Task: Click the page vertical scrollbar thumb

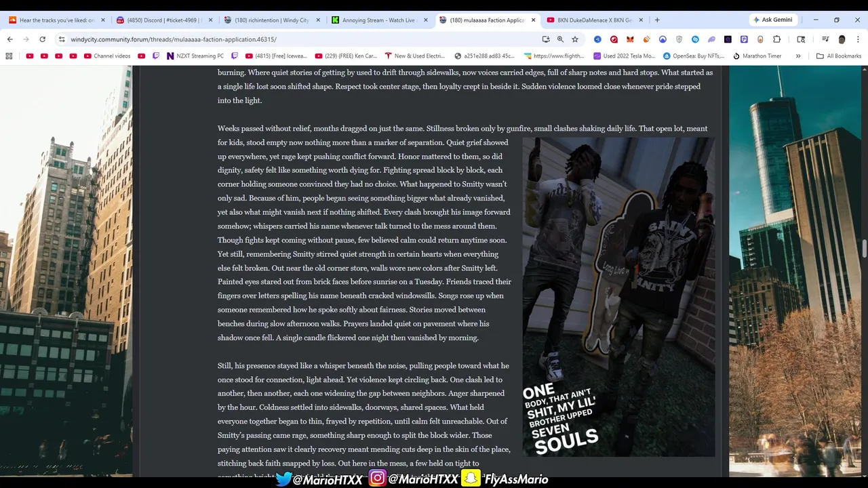Action: (865, 248)
